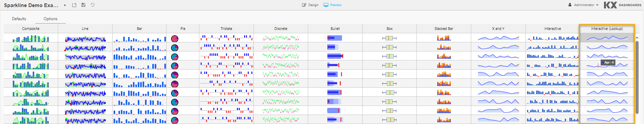The image size is (644, 124).
Task: Click the Box column header
Action: coord(390,29)
